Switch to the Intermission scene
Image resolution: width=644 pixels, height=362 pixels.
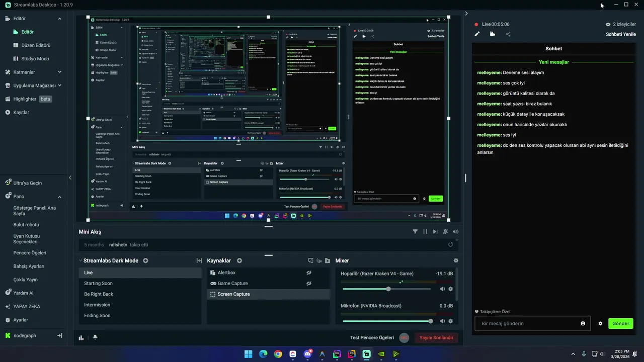tap(140, 305)
